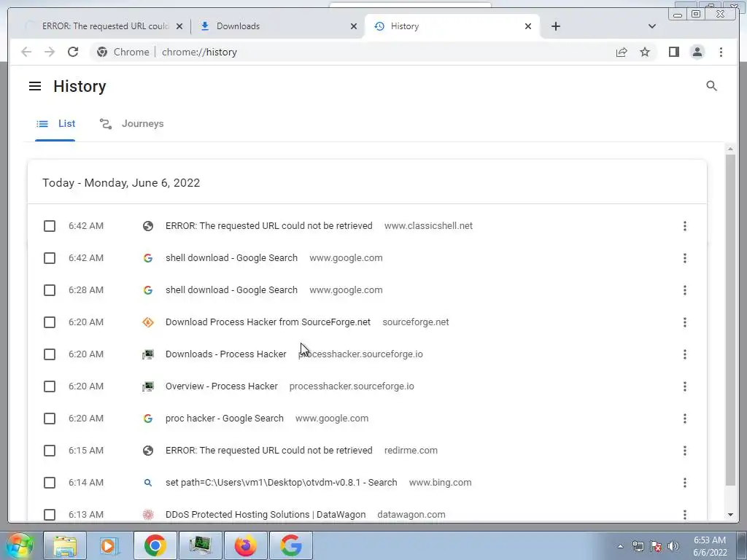
Task: Go forward to next page
Action: click(x=50, y=52)
